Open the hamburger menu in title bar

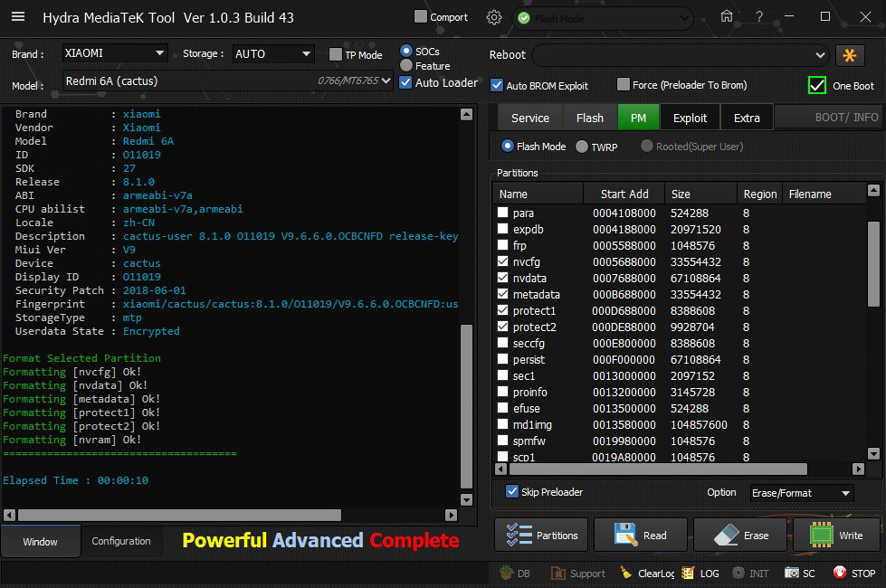pos(18,17)
